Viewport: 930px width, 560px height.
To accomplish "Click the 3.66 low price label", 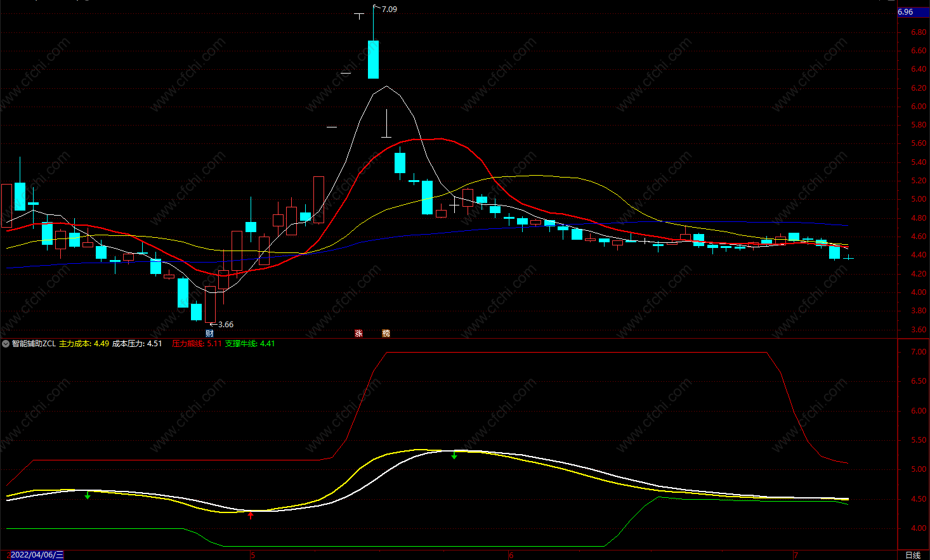I will click(226, 325).
